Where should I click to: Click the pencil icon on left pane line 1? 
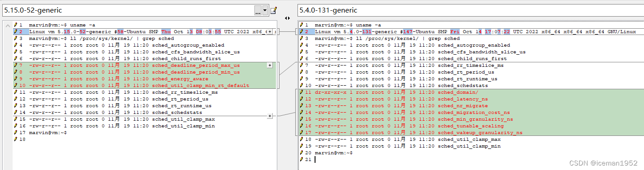(x=16, y=25)
